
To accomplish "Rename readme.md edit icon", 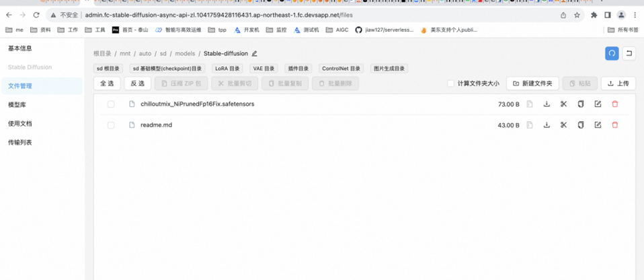I will 598,125.
